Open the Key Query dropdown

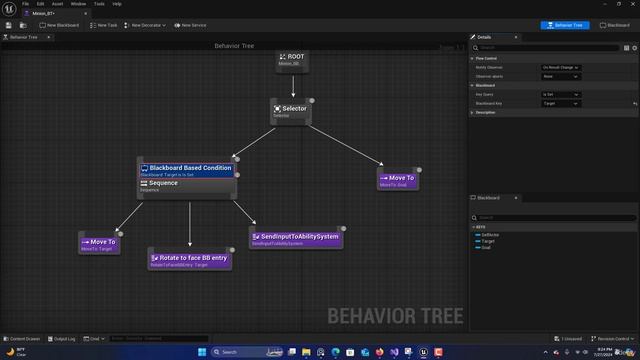[561, 95]
